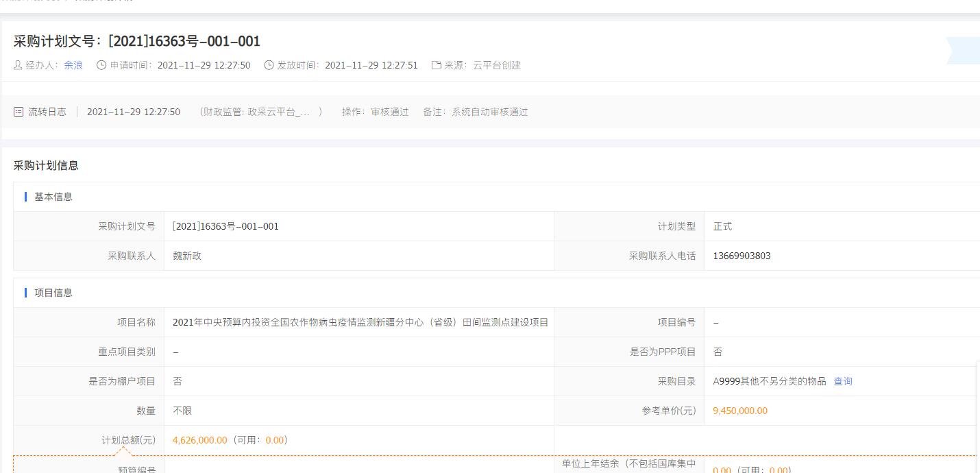
Task: Click the clock icon beside 申请时间
Action: [x=101, y=65]
